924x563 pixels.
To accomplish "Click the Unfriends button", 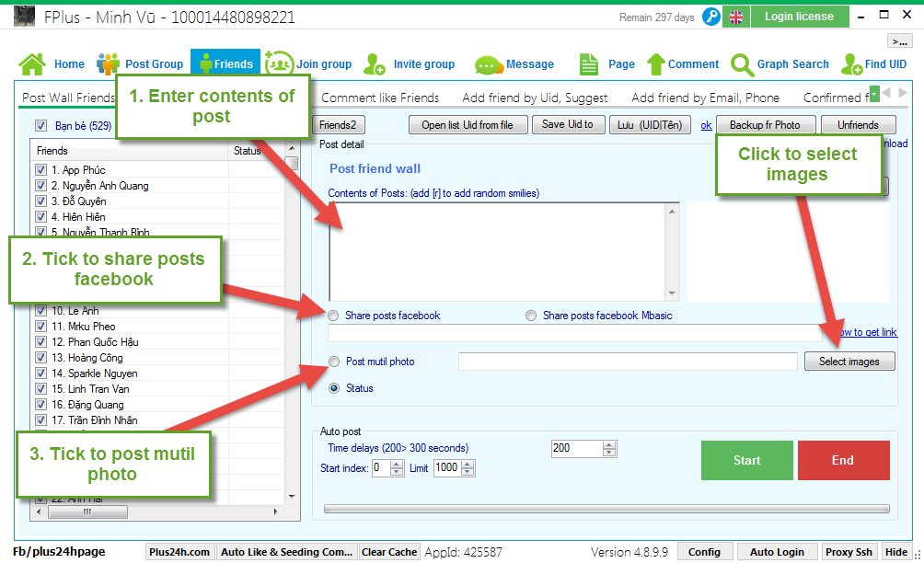I will tap(858, 125).
